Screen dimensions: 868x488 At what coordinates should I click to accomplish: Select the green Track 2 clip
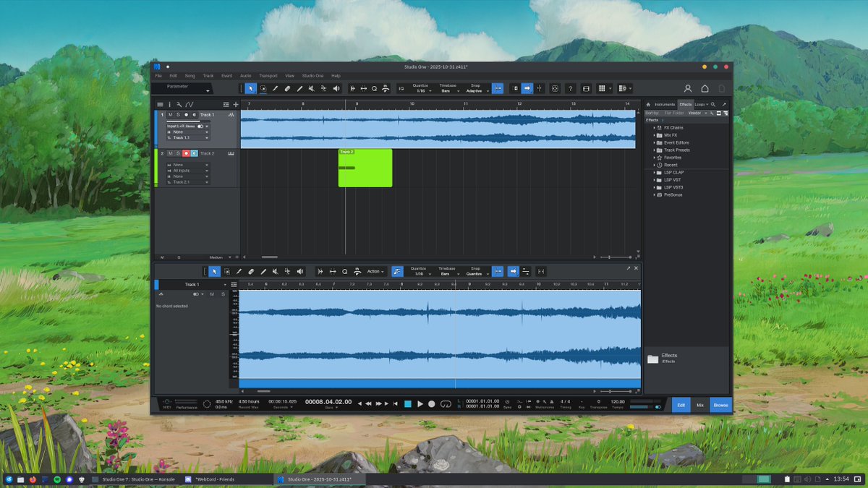pos(365,168)
